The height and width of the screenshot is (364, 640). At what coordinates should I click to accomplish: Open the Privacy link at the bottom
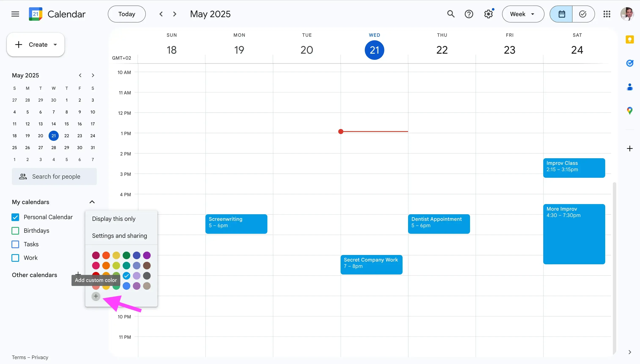coord(40,357)
